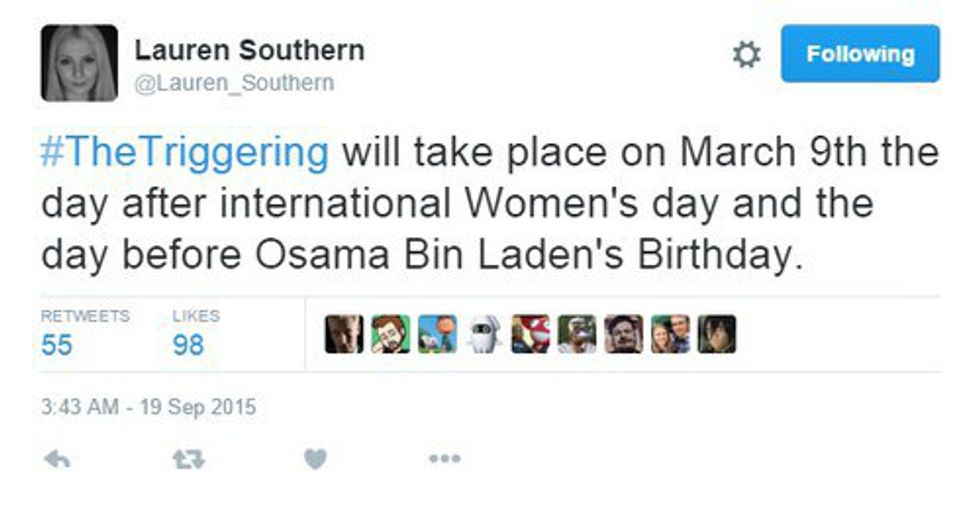Open the three-dots more options menu
The width and height of the screenshot is (980, 514).
[x=444, y=459]
